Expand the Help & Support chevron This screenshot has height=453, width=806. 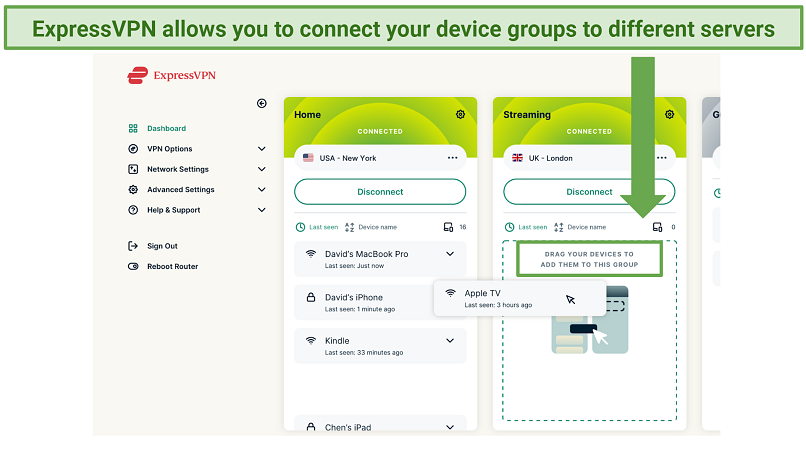[262, 210]
